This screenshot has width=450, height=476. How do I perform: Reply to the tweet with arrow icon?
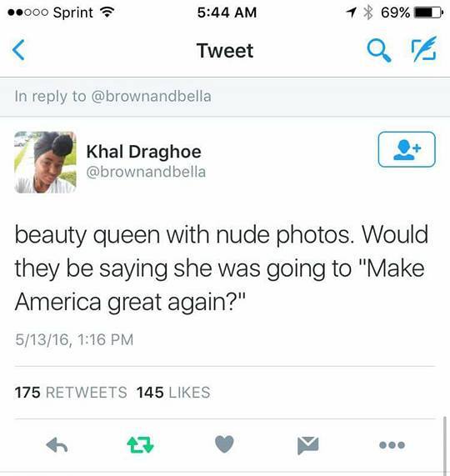(x=57, y=445)
